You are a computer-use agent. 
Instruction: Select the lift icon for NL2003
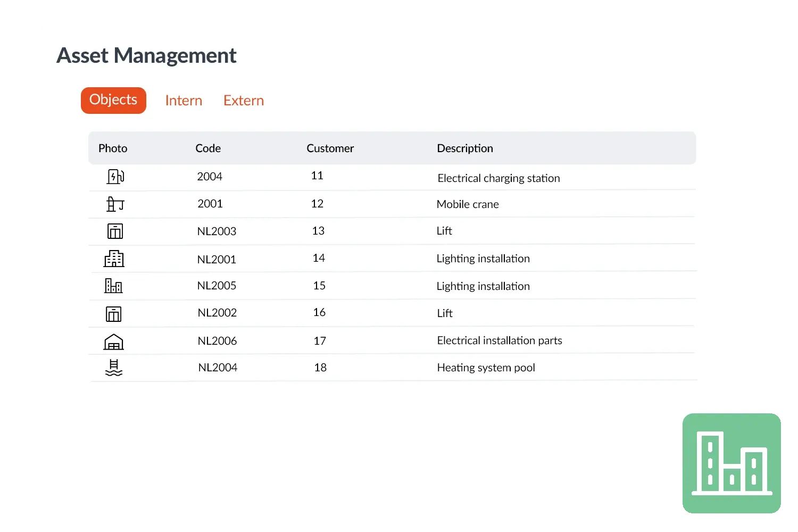[115, 231]
